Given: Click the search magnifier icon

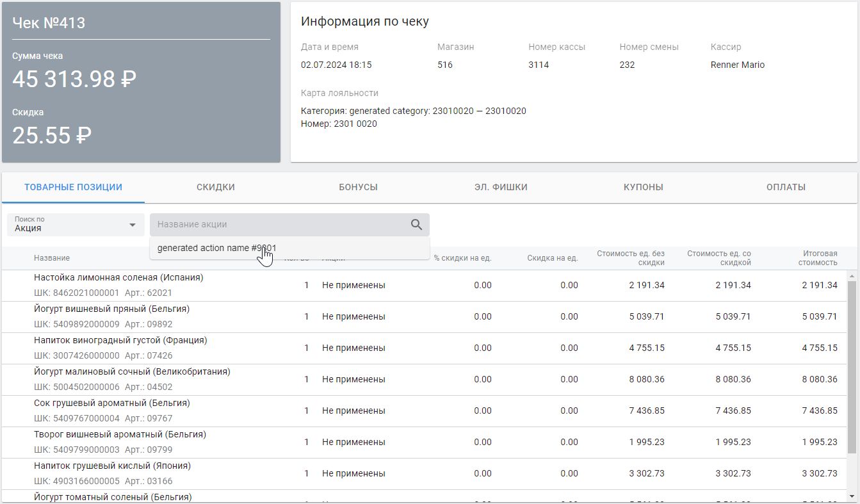Looking at the screenshot, I should pyautogui.click(x=416, y=224).
